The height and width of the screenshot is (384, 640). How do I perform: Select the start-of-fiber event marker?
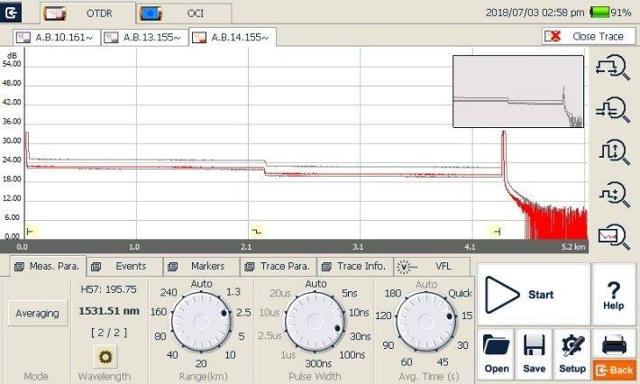31,231
